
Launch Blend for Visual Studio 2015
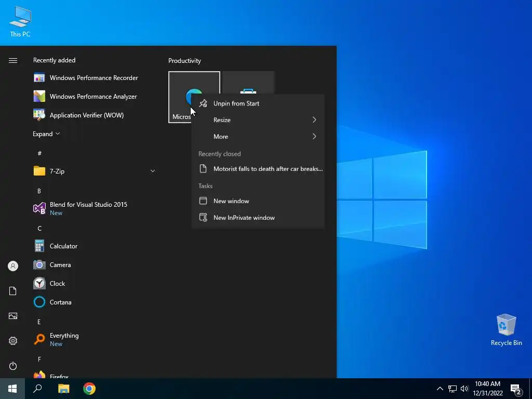coord(95,208)
